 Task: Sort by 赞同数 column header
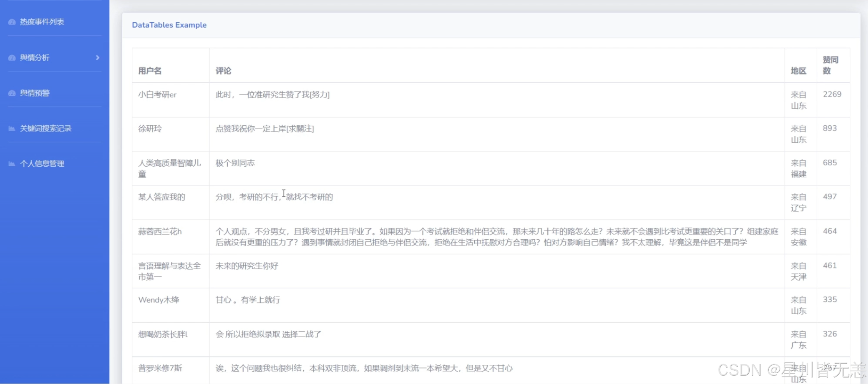[830, 65]
